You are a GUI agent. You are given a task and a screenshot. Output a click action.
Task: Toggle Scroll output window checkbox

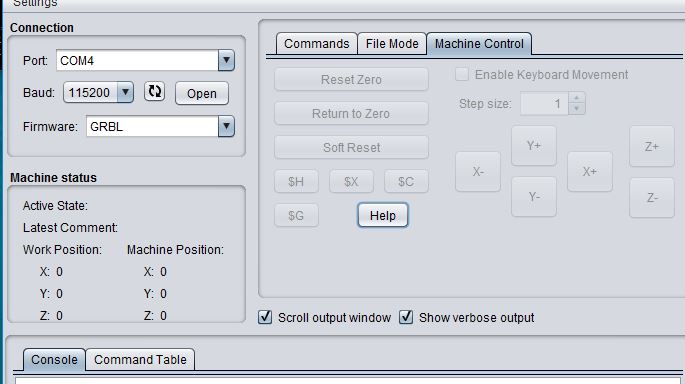click(265, 317)
